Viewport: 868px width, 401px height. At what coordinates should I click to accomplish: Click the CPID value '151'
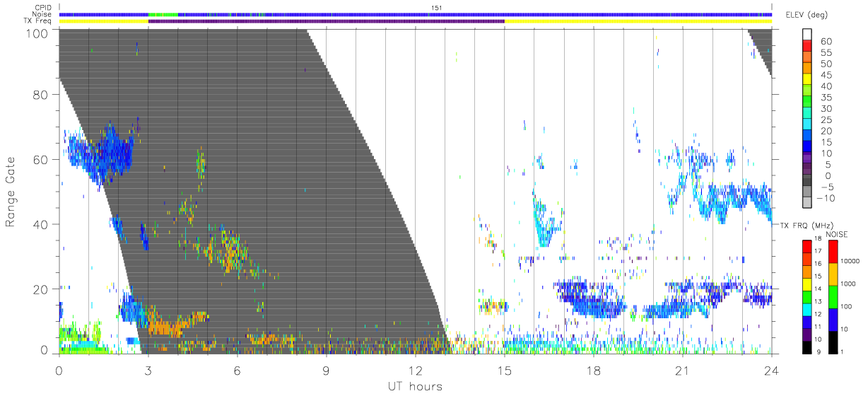tap(436, 8)
